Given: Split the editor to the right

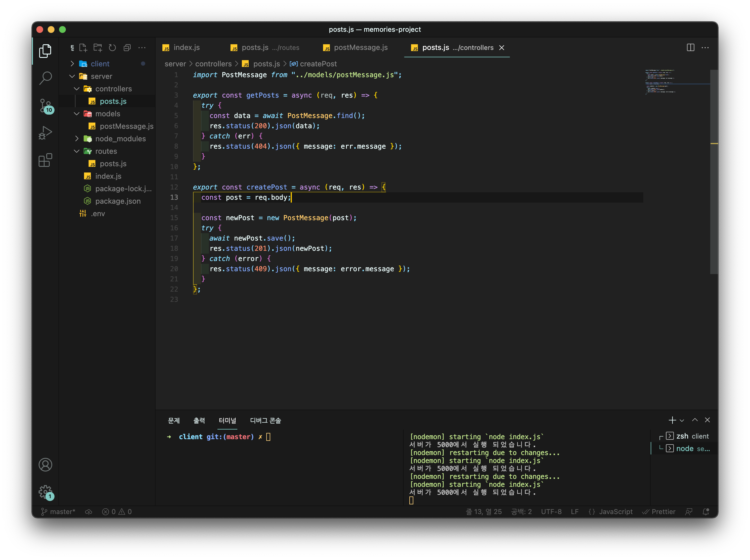Looking at the screenshot, I should [690, 47].
